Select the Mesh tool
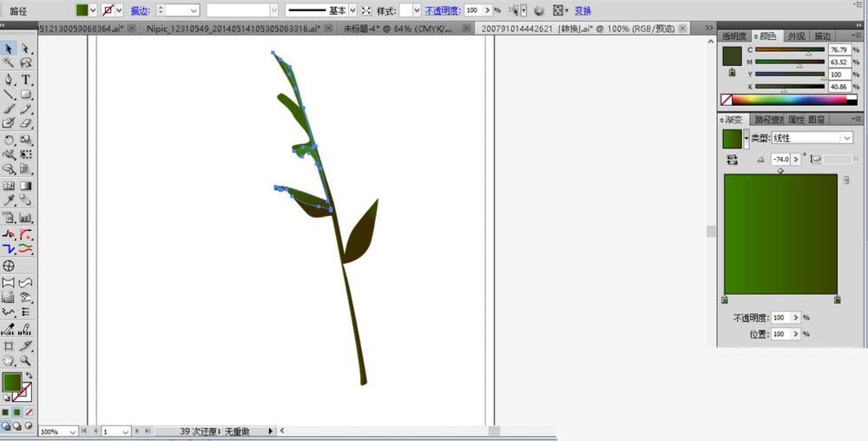This screenshot has height=441, width=868. 9,186
